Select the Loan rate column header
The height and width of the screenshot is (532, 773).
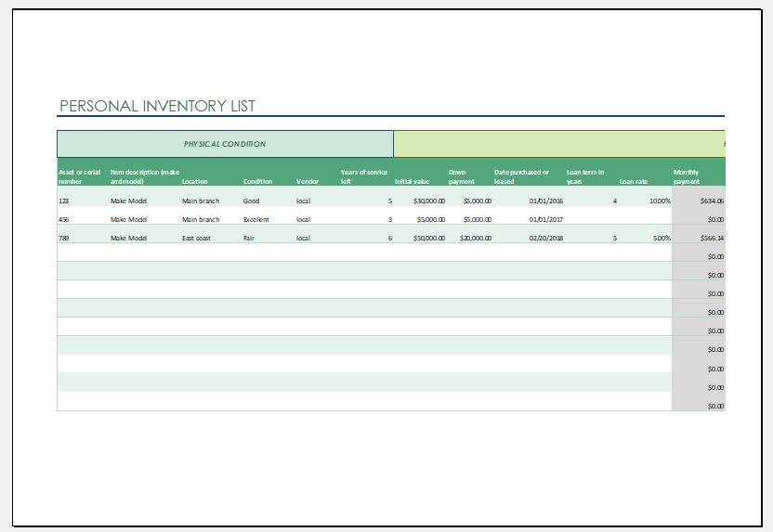[634, 181]
